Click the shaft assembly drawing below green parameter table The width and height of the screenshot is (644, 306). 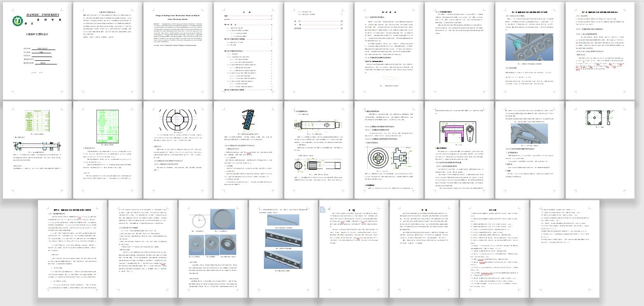tap(37, 146)
